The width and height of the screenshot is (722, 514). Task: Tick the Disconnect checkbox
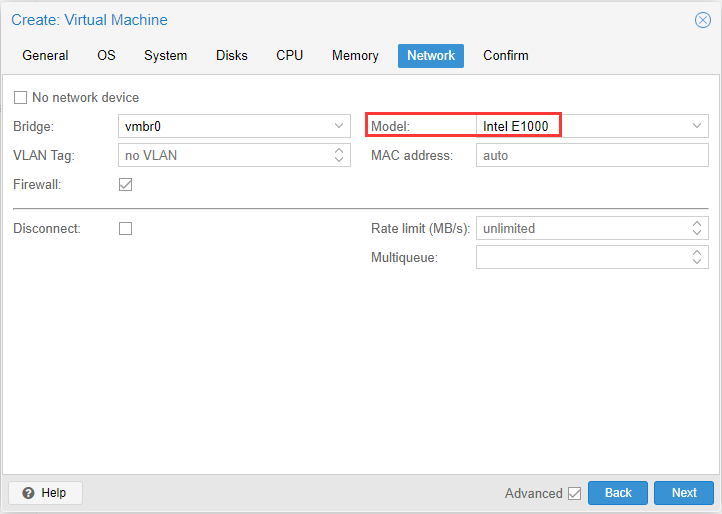(x=126, y=228)
